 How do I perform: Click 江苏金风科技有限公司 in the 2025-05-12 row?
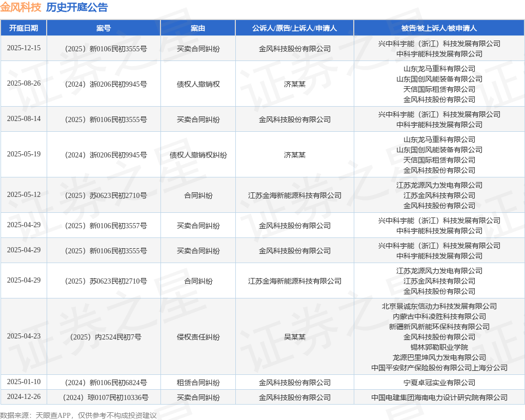point(439,195)
